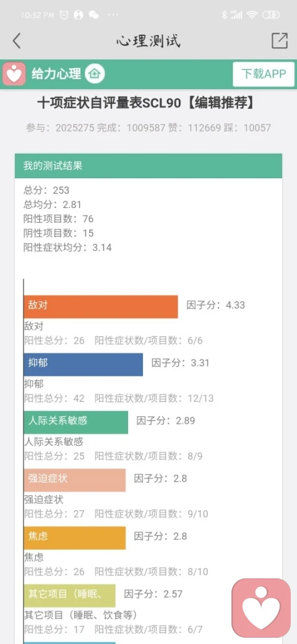Open the 给力心理 brand name link
Screen dimensions: 297x644
point(56,74)
